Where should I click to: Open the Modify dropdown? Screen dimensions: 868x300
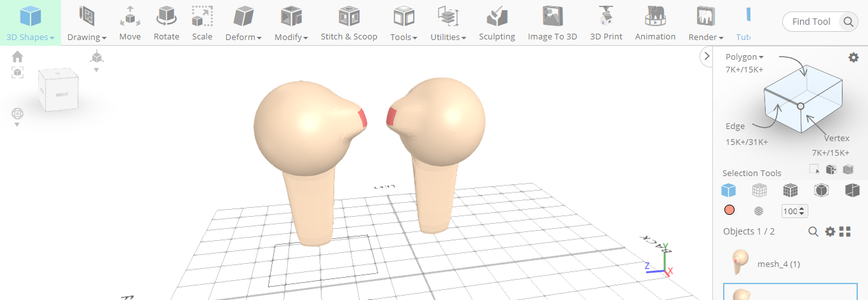[291, 23]
